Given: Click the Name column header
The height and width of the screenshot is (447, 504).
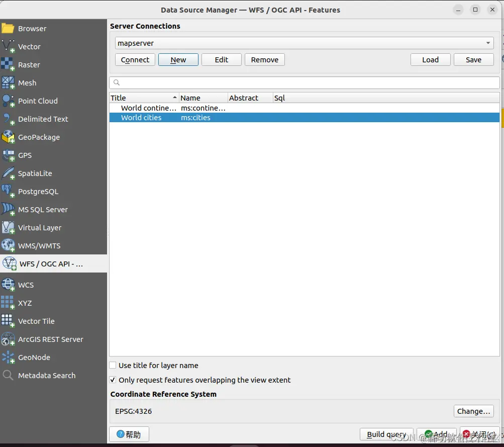Looking at the screenshot, I should (x=203, y=98).
